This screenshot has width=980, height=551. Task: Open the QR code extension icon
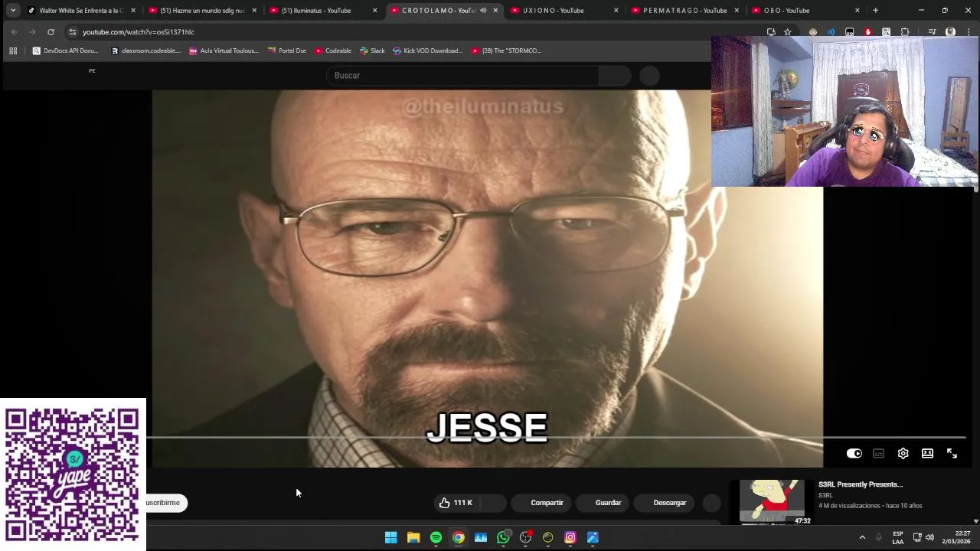click(x=886, y=32)
